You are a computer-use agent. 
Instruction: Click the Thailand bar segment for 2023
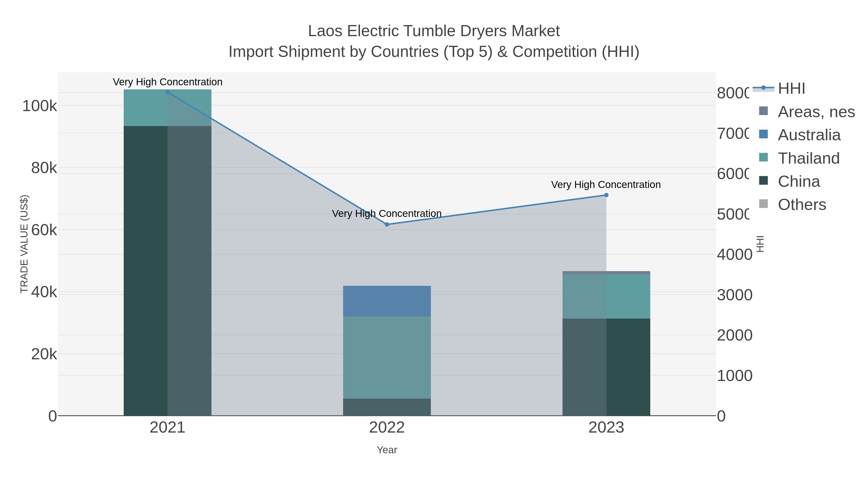(x=606, y=296)
